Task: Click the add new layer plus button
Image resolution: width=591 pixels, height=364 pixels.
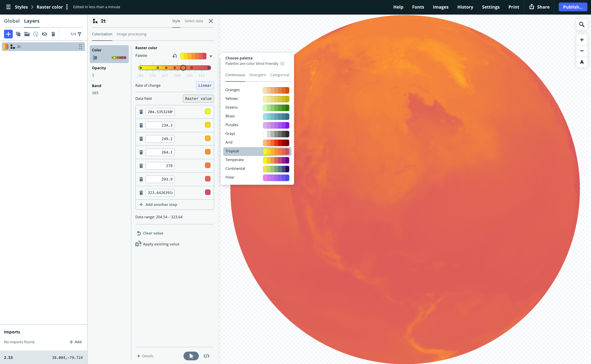Action: coord(8,34)
